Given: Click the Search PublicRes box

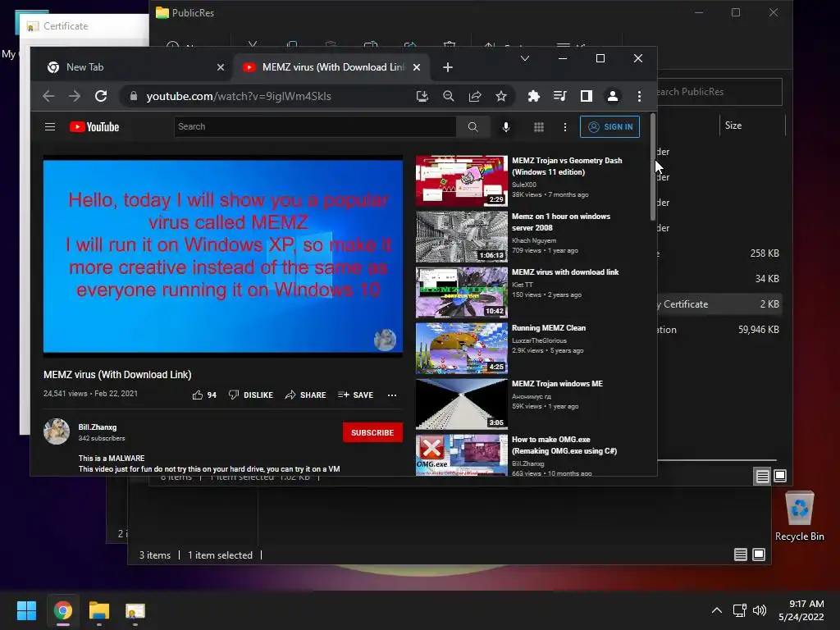Looking at the screenshot, I should click(x=719, y=92).
